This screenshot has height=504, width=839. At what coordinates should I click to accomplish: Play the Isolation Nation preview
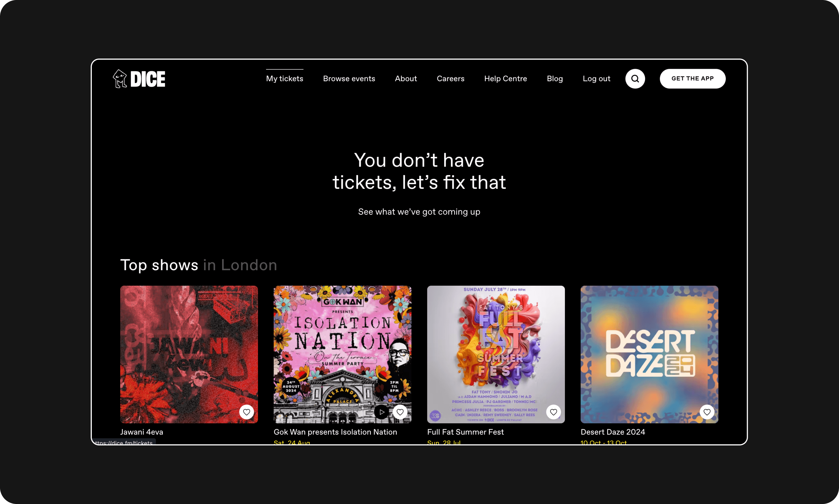(x=382, y=412)
